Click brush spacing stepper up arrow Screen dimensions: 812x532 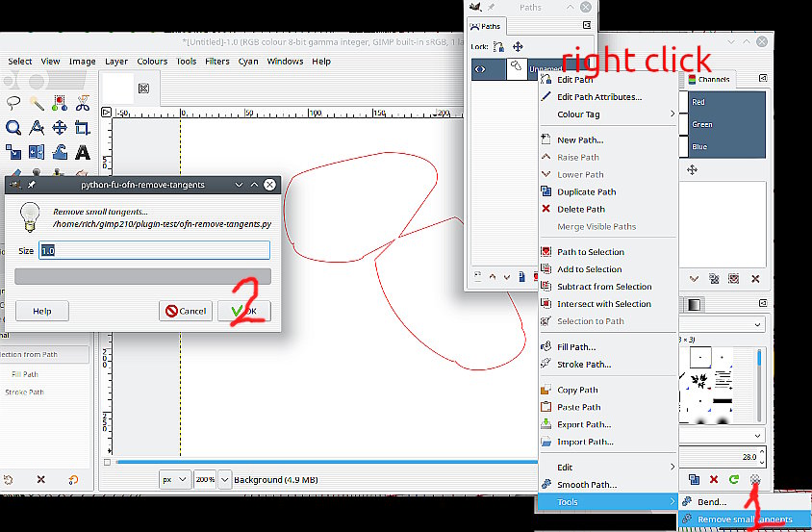click(762, 453)
